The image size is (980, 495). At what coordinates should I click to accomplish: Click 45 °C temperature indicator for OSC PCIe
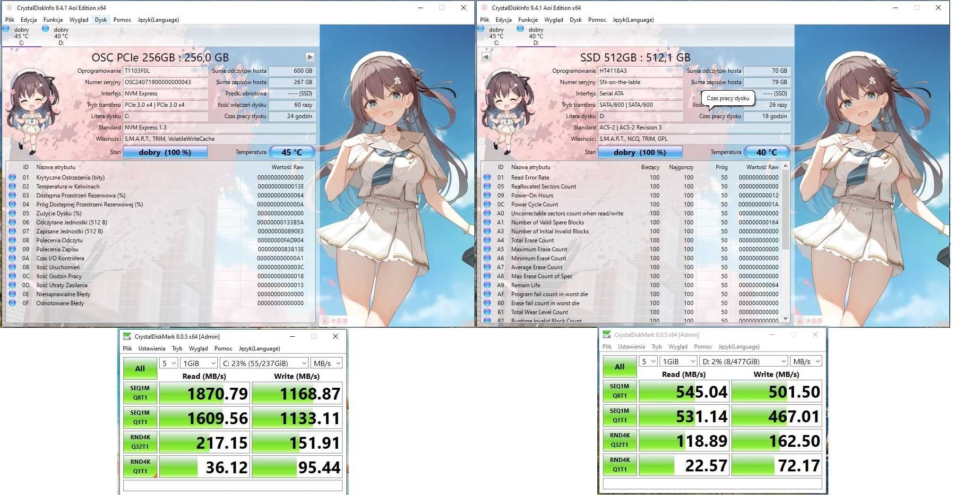pos(292,152)
